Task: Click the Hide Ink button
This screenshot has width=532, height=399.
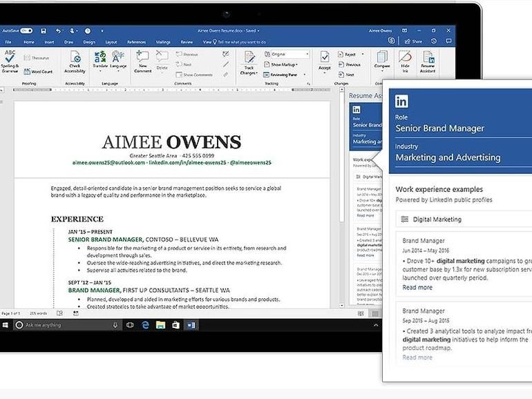Action: click(405, 61)
